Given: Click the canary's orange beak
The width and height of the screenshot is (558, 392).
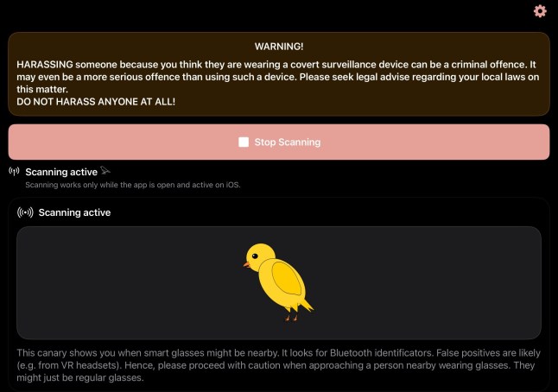Looking at the screenshot, I should (246, 263).
